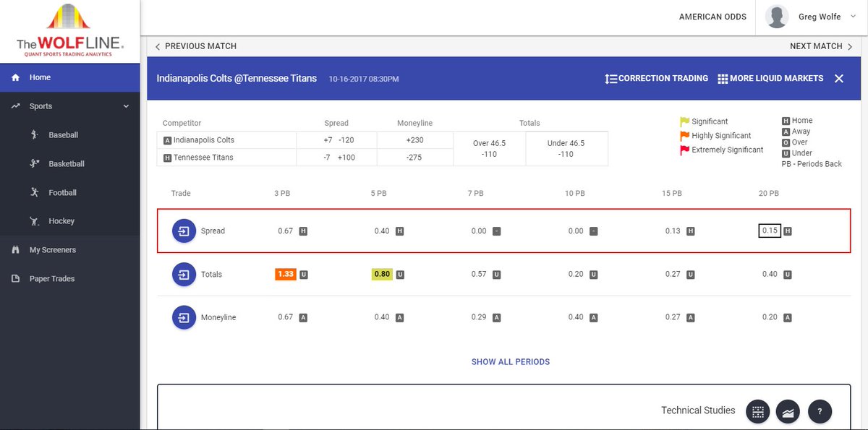This screenshot has width=868, height=430.
Task: Click the Baseball player icon
Action: coord(34,134)
